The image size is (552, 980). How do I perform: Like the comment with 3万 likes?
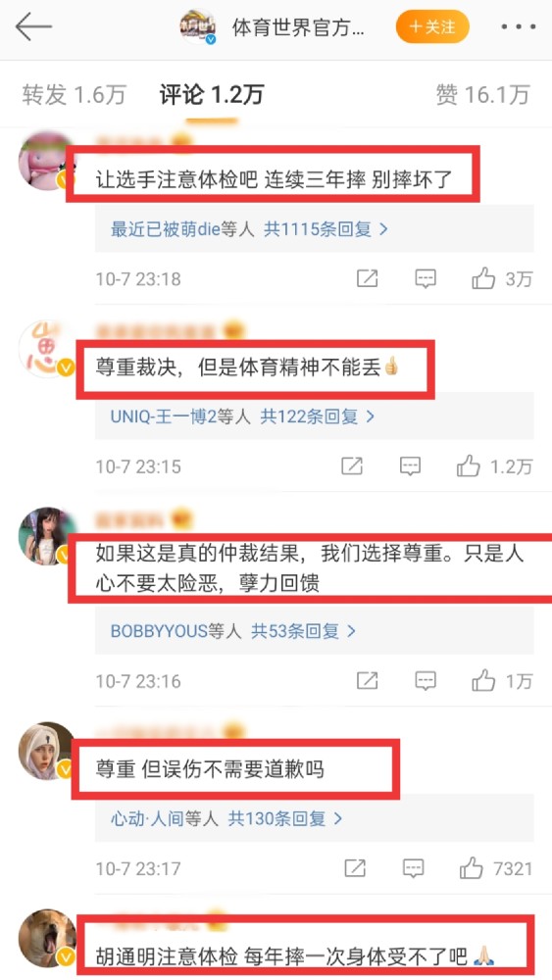[x=483, y=278]
